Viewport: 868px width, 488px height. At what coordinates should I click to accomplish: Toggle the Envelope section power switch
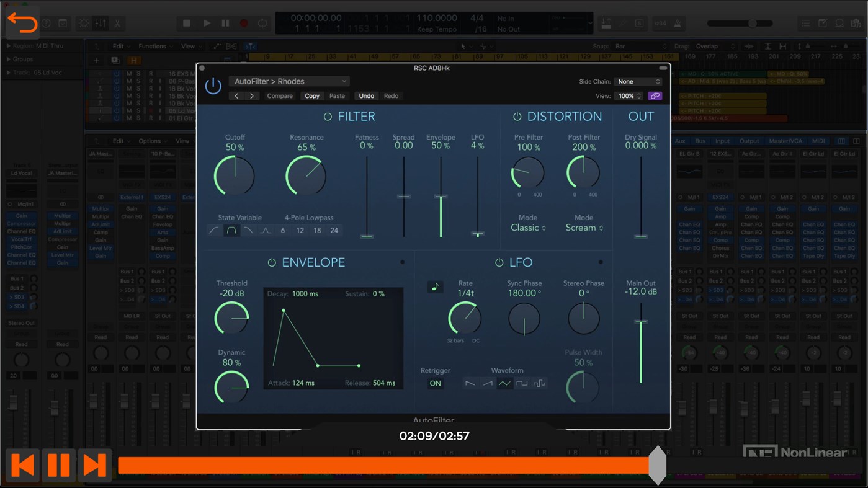click(272, 262)
